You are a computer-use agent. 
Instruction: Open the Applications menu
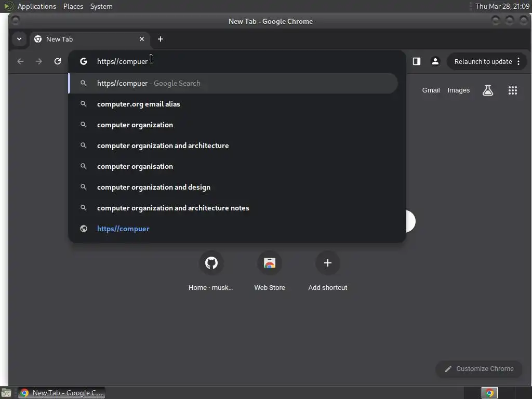tap(37, 6)
